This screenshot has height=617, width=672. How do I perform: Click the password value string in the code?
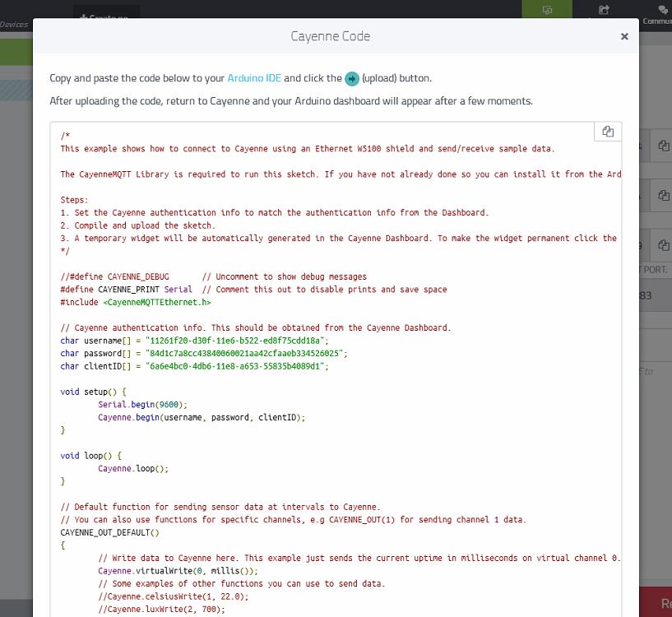pyautogui.click(x=244, y=354)
